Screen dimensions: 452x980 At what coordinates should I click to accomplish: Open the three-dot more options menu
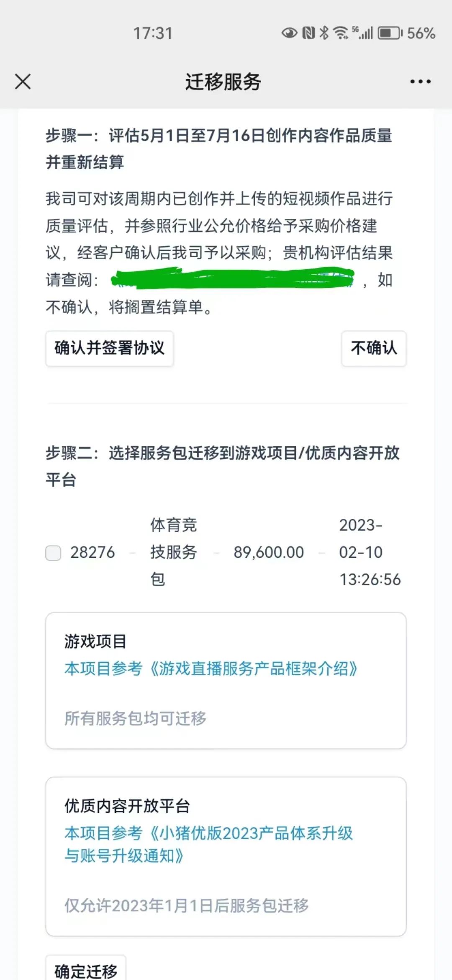(420, 82)
